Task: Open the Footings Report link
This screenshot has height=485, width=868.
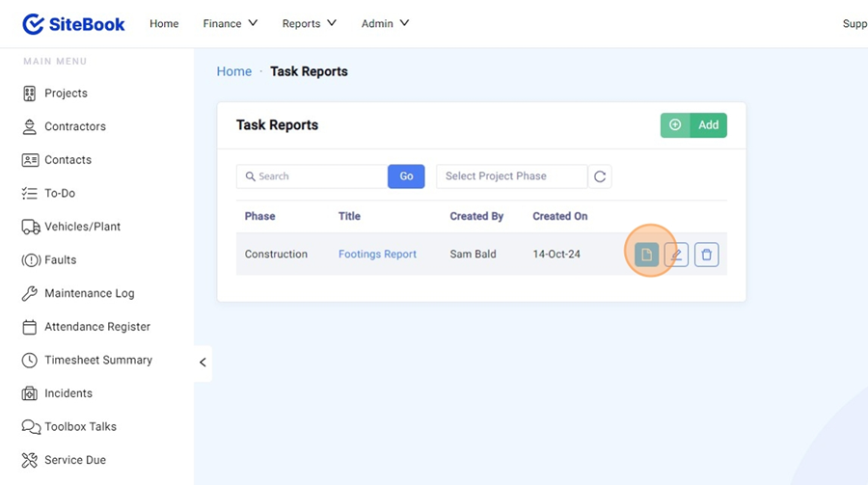Action: [377, 255]
